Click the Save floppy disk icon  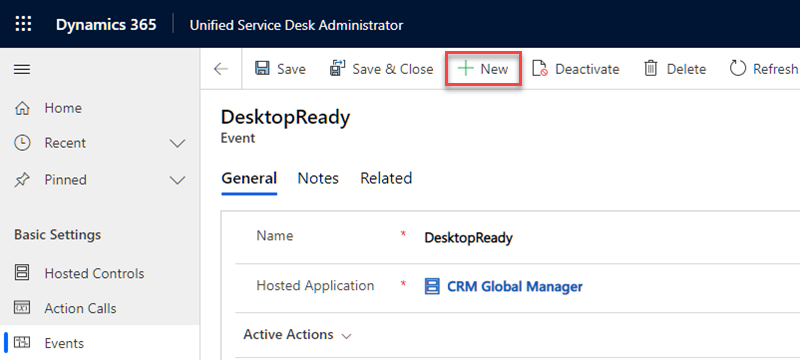tap(262, 69)
